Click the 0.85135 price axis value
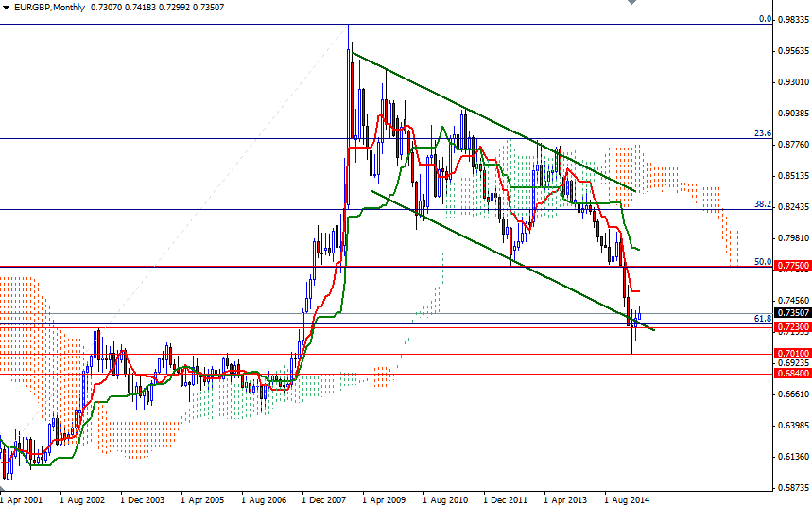Viewport: 812px width, 507px height. pyautogui.click(x=793, y=175)
